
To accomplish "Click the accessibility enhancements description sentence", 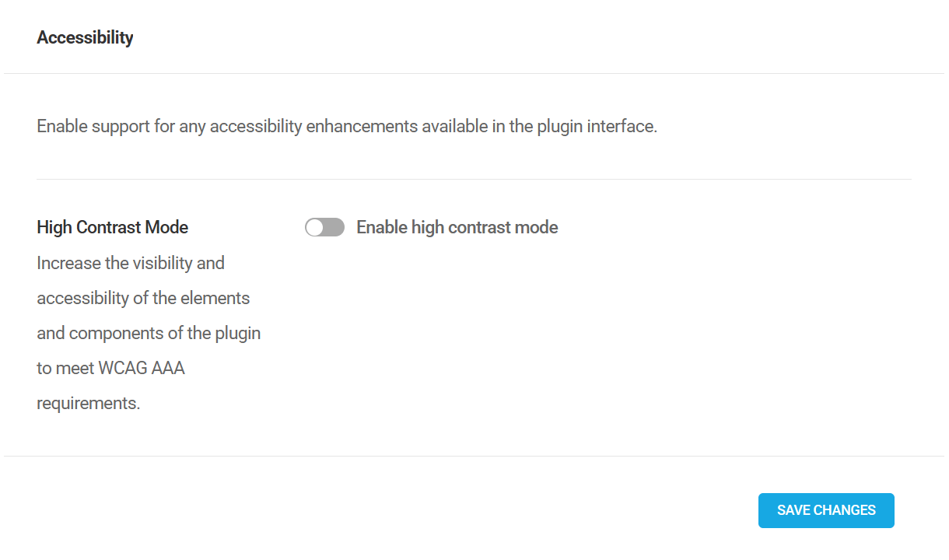I will click(x=346, y=125).
